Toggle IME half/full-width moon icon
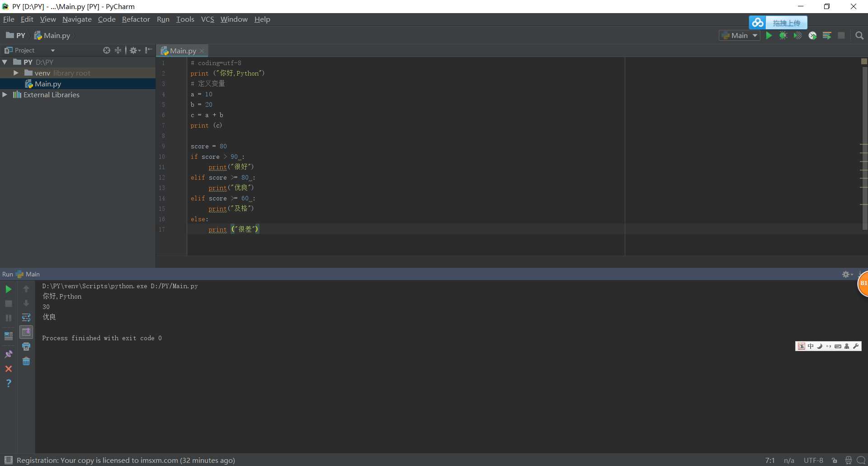 [x=820, y=346]
